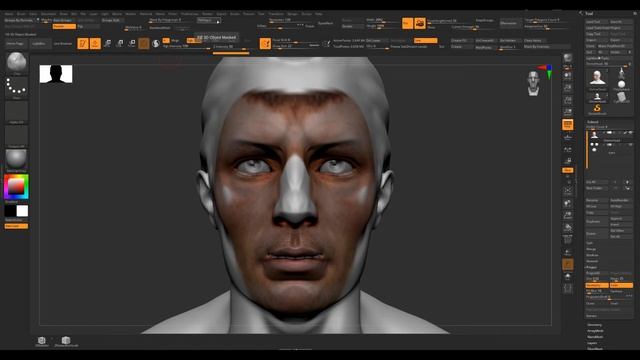Screen dimensions: 640x360
Task: Click the Zoom canvas icon on right shelf
Action: 568,87
